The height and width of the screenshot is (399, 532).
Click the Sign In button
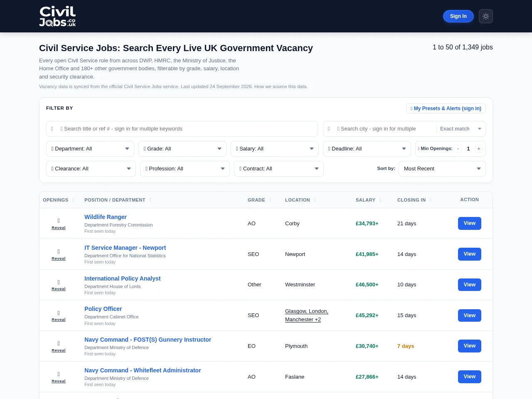click(458, 16)
